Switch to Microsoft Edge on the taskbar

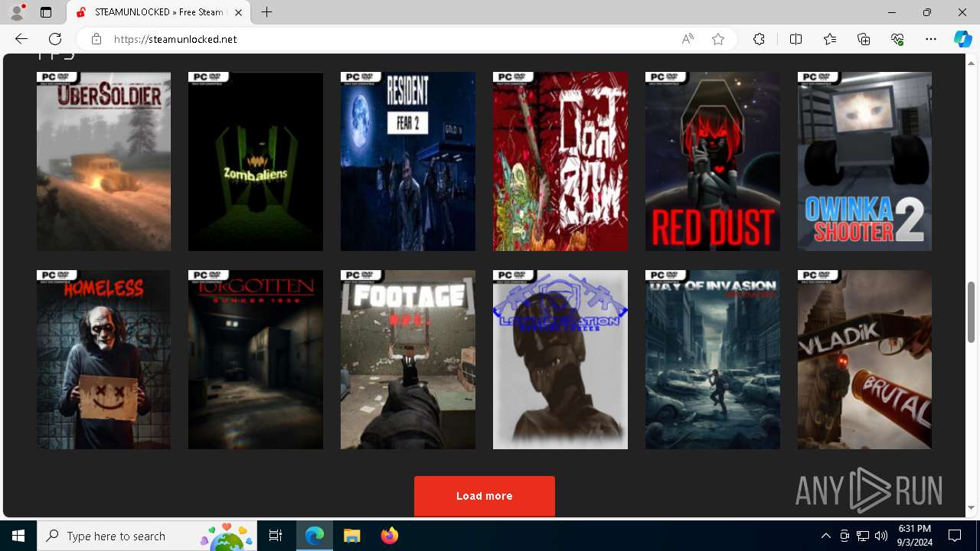(x=315, y=536)
